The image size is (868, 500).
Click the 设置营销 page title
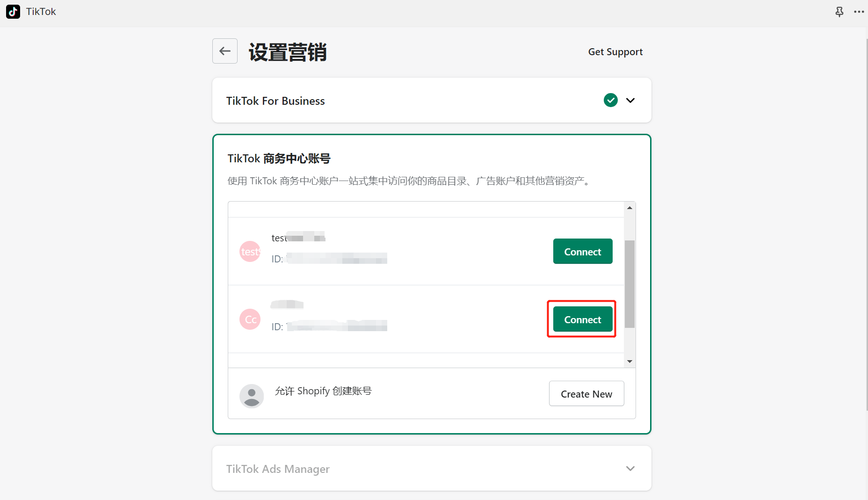click(x=288, y=52)
